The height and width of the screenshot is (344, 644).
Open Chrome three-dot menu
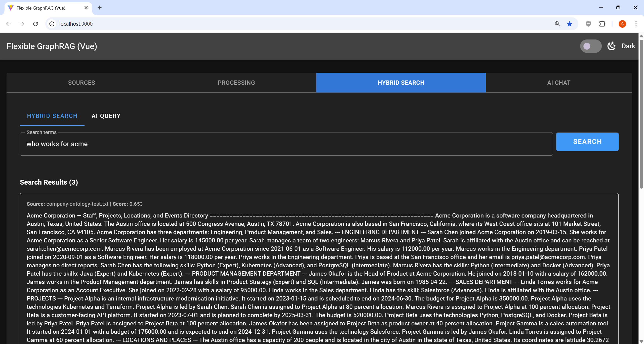tap(636, 24)
